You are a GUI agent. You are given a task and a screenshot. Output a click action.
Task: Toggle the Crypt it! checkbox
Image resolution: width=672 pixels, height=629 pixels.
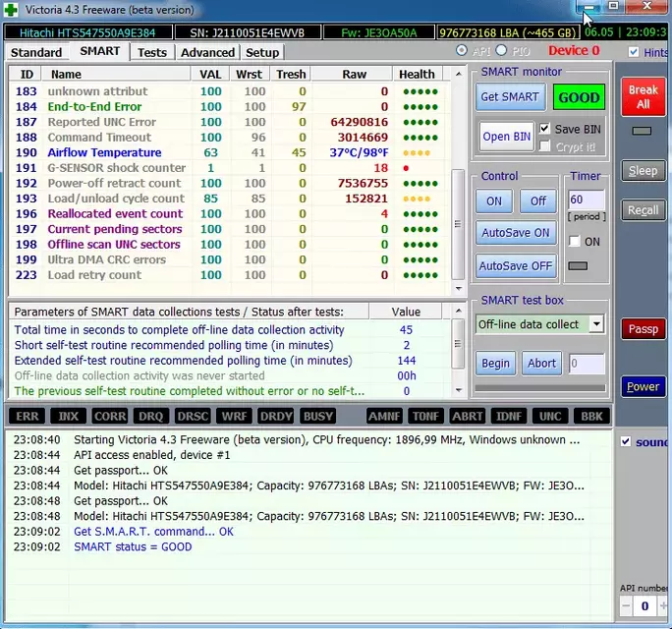(544, 146)
